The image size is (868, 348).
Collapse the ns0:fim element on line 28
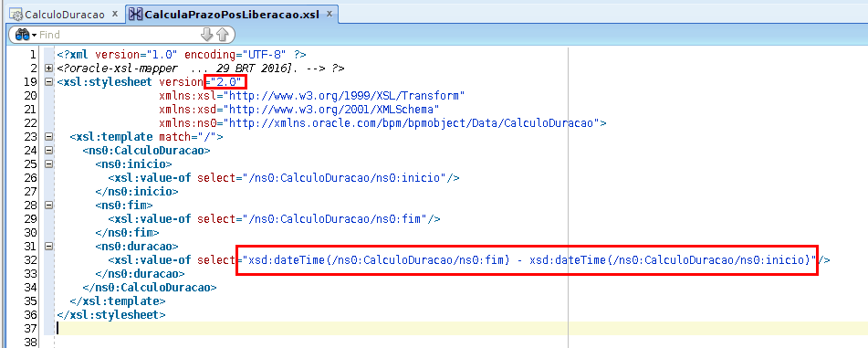[48, 205]
